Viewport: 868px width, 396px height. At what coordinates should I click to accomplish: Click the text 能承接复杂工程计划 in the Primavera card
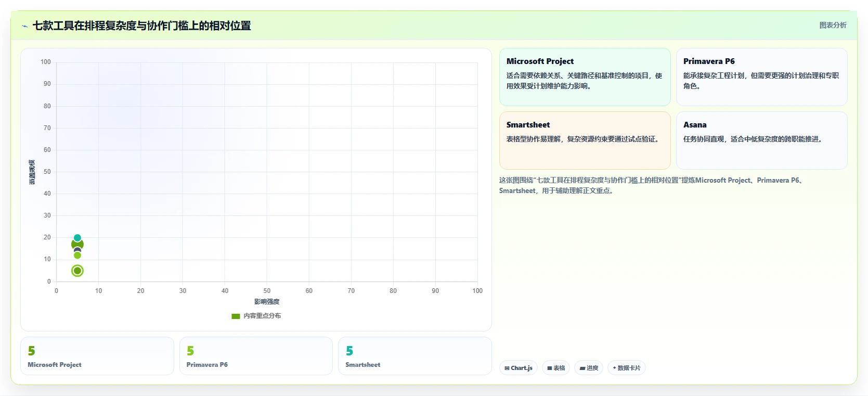coord(714,75)
